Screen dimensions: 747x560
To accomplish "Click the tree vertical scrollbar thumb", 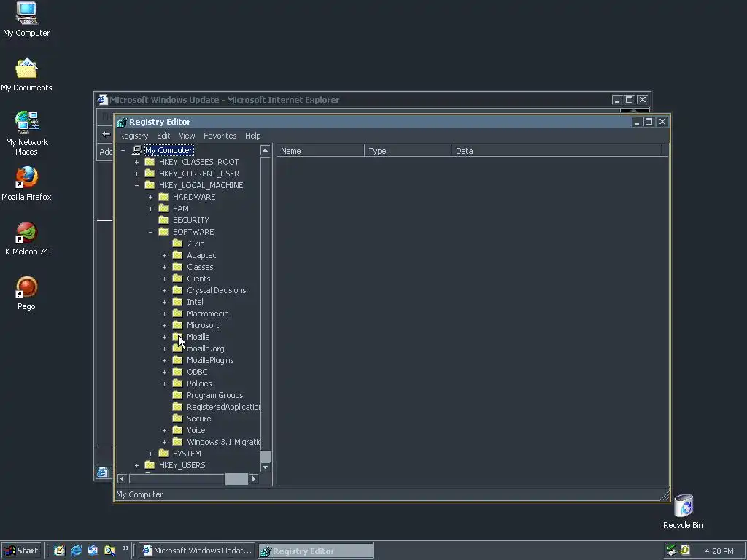I will pos(266,456).
